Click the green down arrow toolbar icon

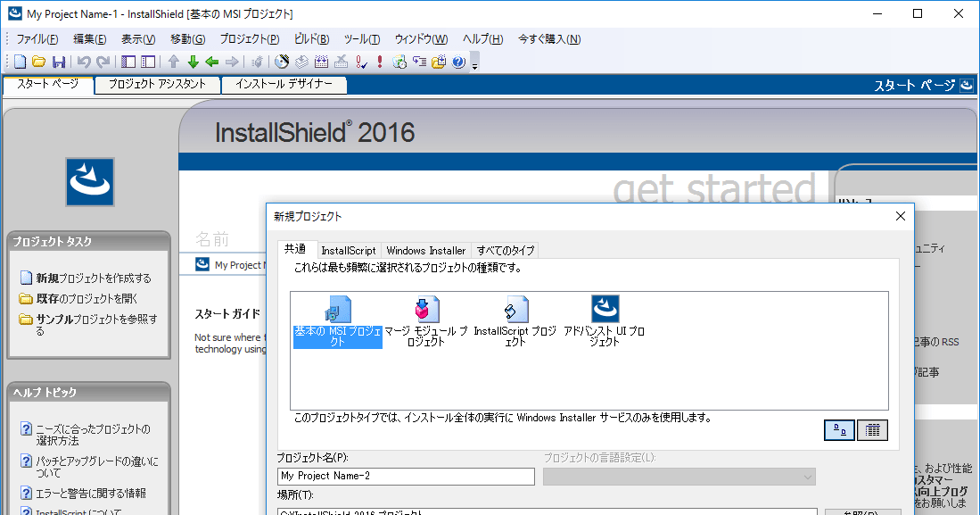click(x=194, y=62)
